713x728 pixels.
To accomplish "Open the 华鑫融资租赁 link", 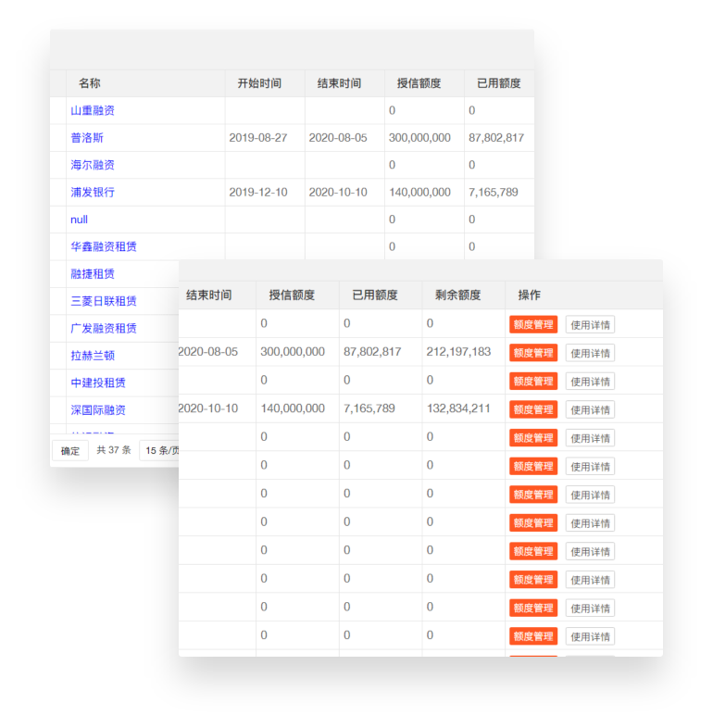I will 104,247.
